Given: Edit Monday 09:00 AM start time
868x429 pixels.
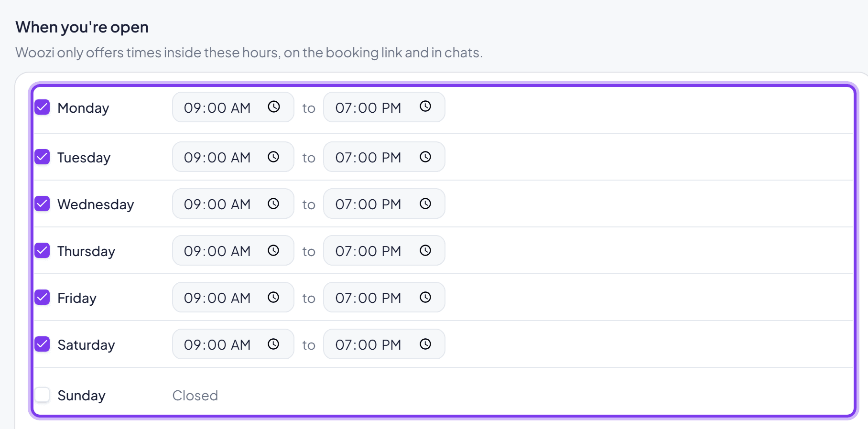Looking at the screenshot, I should click(233, 107).
